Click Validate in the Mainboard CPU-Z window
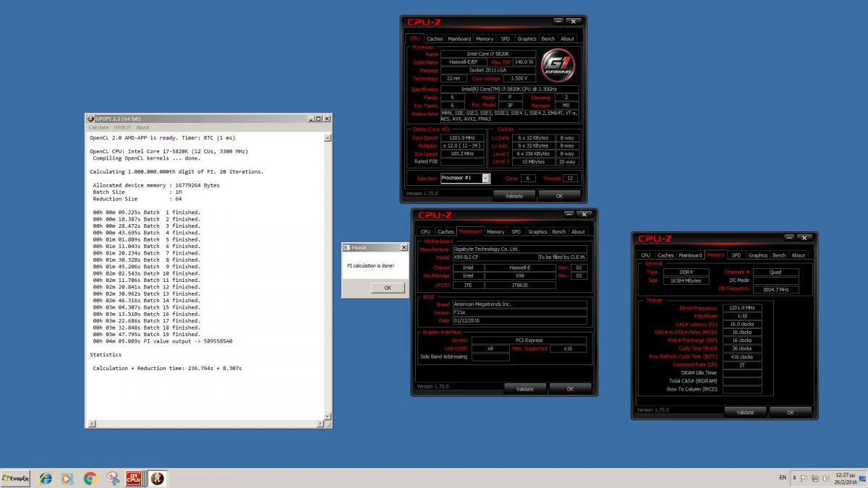Viewport: 868px width, 488px height. tap(525, 388)
